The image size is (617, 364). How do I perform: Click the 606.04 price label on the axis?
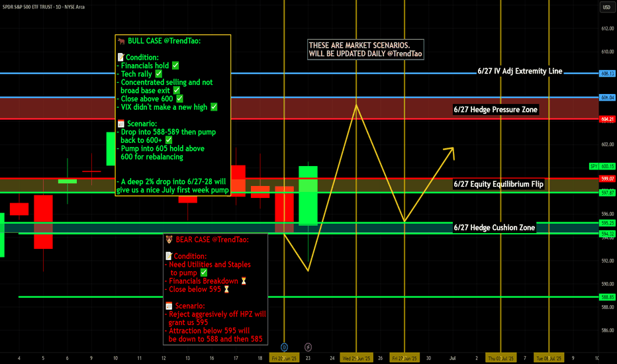[607, 97]
